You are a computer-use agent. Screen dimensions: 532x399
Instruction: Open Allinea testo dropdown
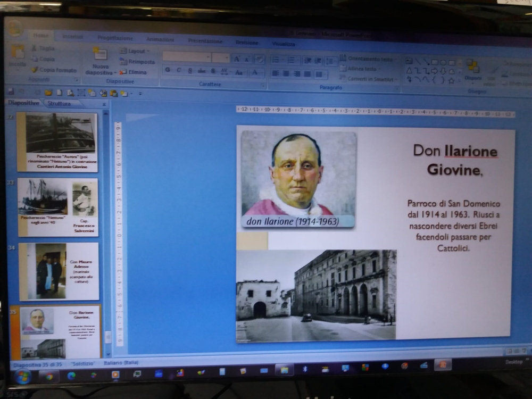tap(360, 69)
